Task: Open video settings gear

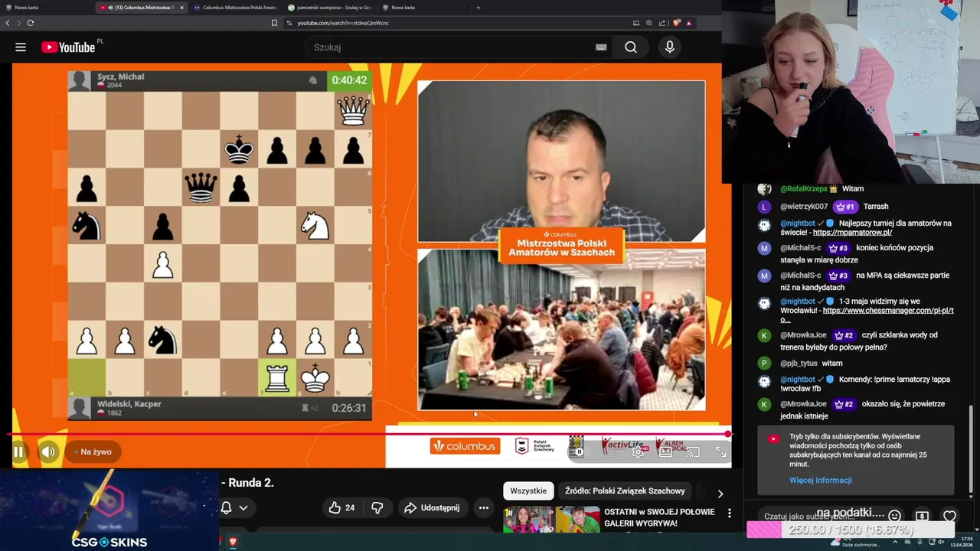Action: point(638,452)
